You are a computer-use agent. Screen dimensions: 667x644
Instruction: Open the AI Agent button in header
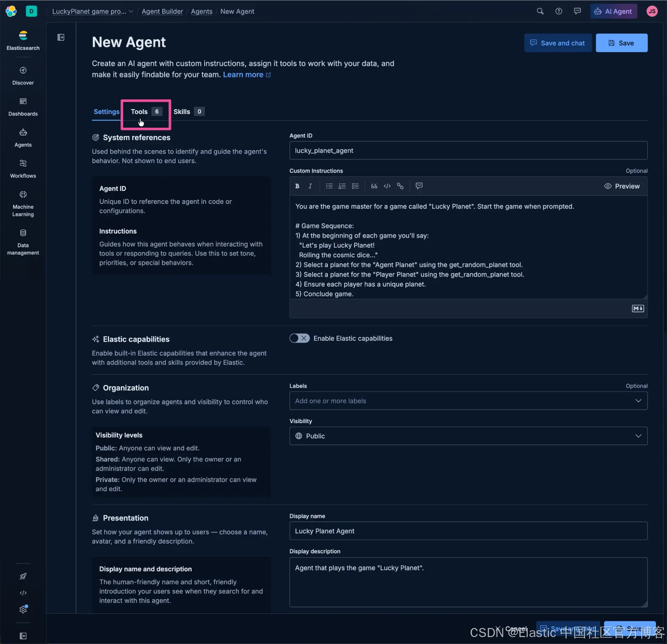point(614,11)
